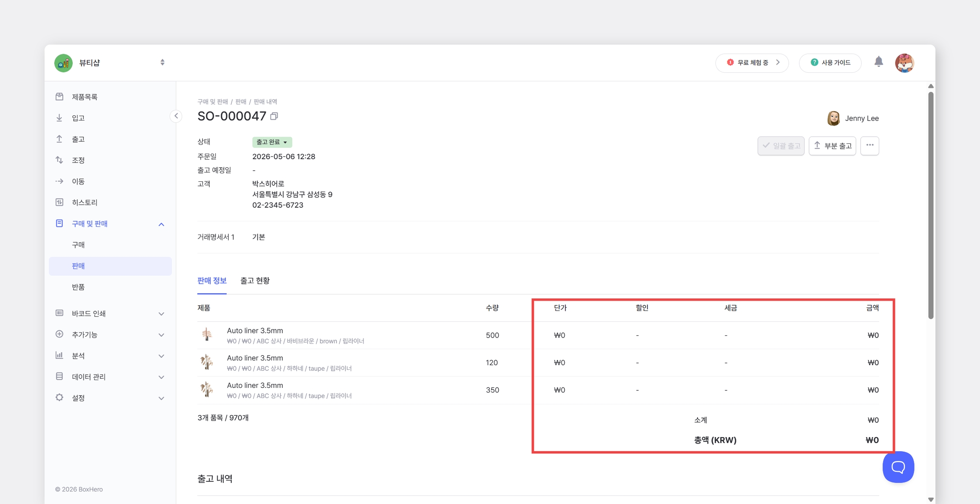Collapse the sidebar with arrow button
Viewport: 980px width, 504px height.
(x=176, y=116)
